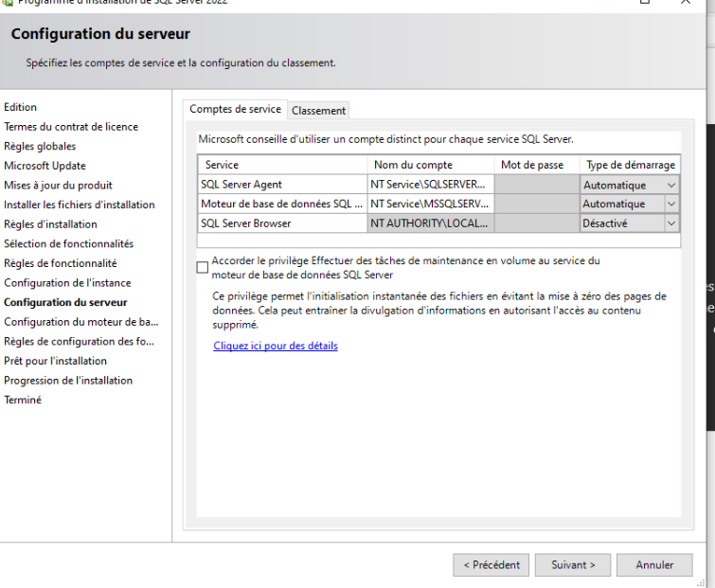
Task: Click the Edition step in the sidebar
Action: coord(20,107)
